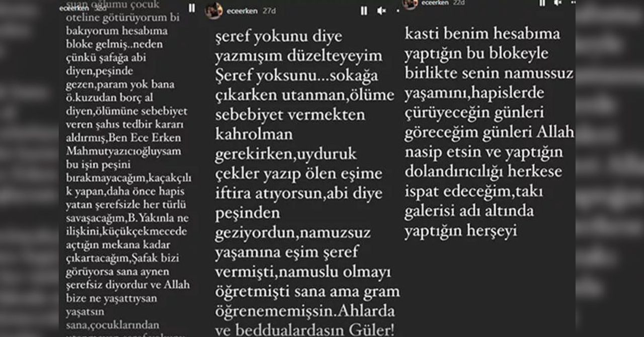
Task: Open eceerken profile avatar in middle story
Action: [214, 11]
